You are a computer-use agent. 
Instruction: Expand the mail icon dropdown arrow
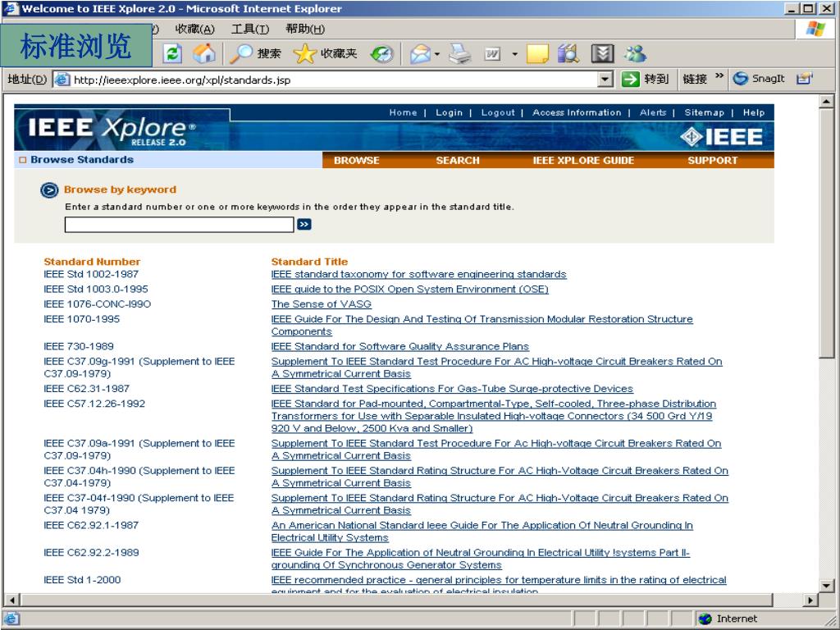click(437, 53)
